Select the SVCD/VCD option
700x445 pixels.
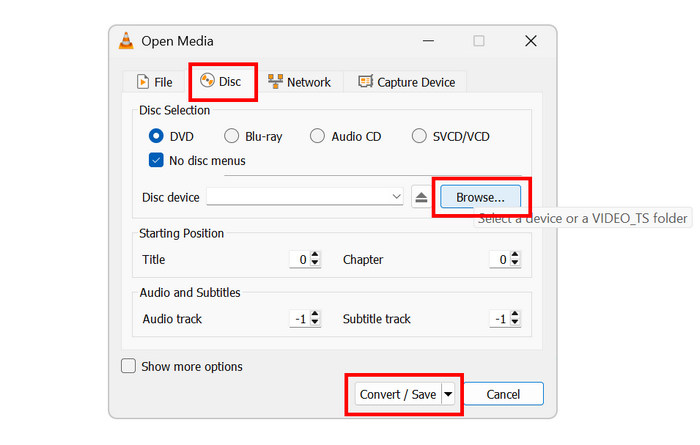tap(419, 136)
